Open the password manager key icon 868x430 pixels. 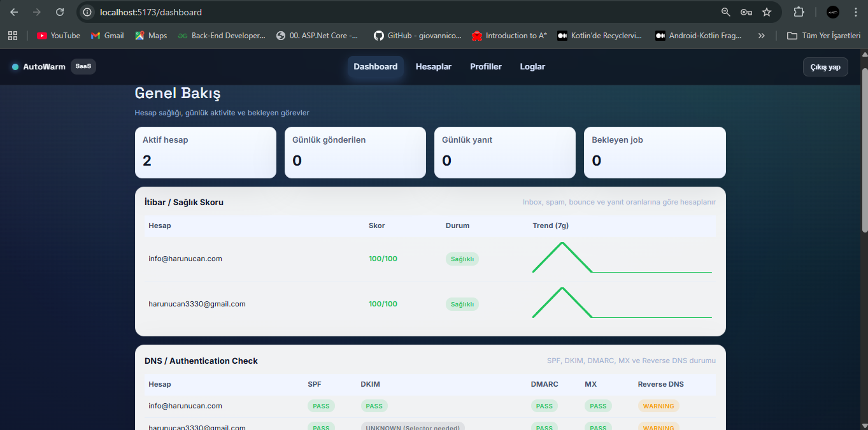746,12
